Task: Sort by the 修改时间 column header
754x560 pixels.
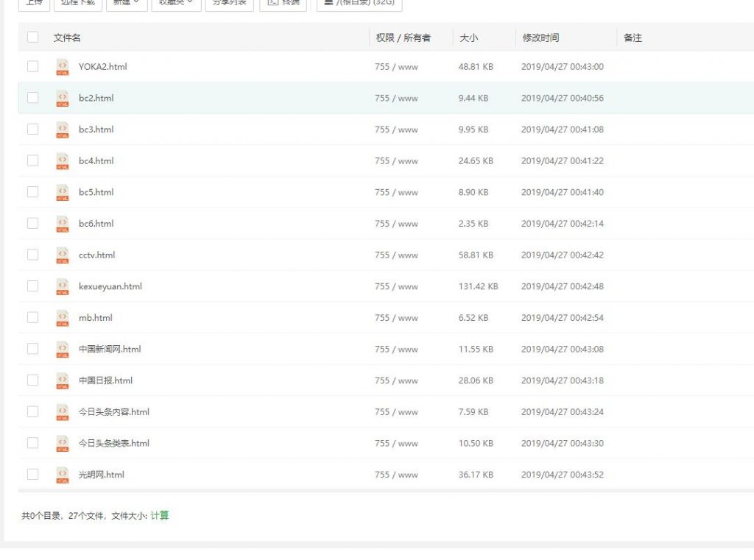Action: 540,38
